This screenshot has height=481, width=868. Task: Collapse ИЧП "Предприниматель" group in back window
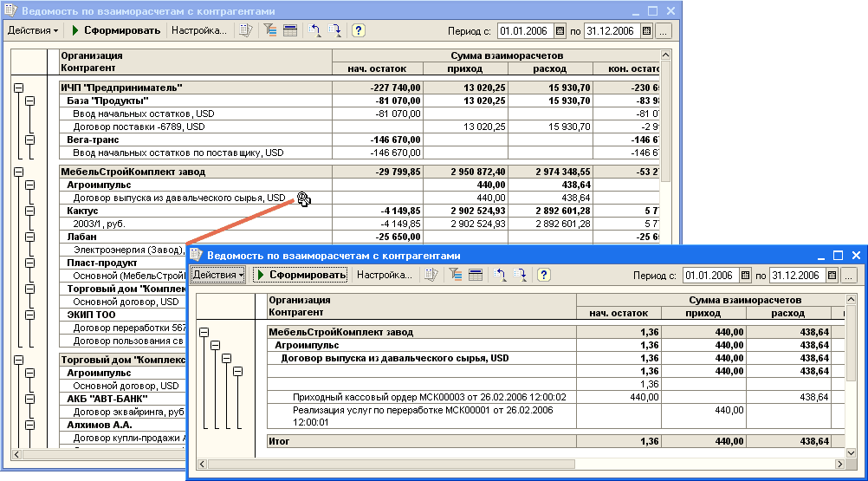[19, 88]
